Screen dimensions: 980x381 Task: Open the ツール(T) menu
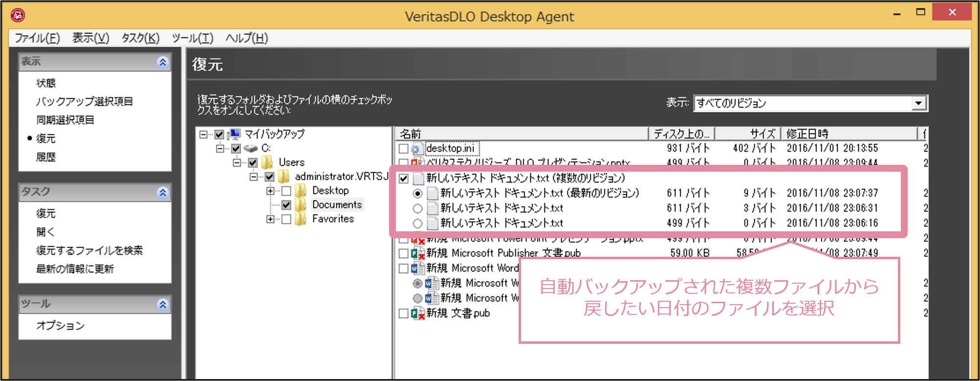click(193, 38)
